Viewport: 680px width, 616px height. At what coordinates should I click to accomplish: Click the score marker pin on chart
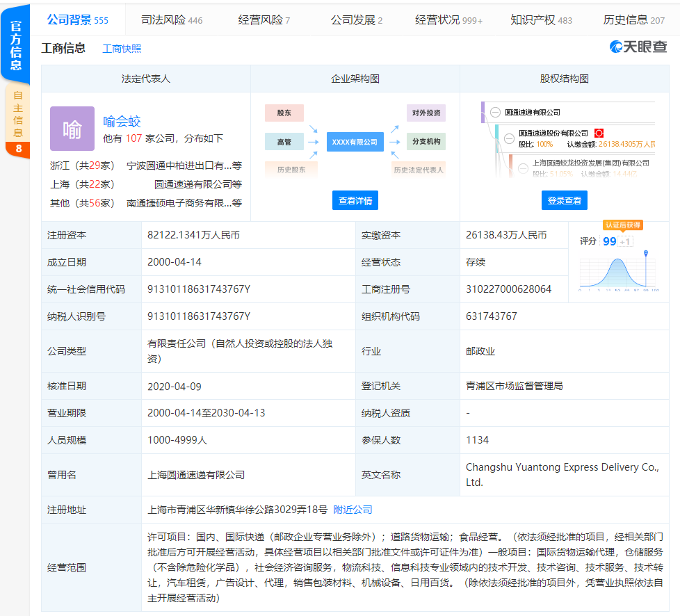646,254
